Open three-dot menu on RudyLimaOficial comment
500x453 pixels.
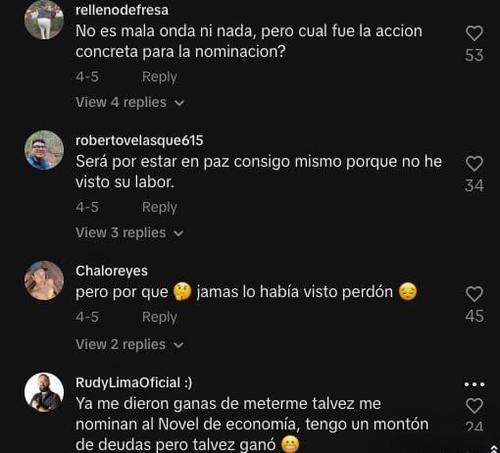[475, 384]
